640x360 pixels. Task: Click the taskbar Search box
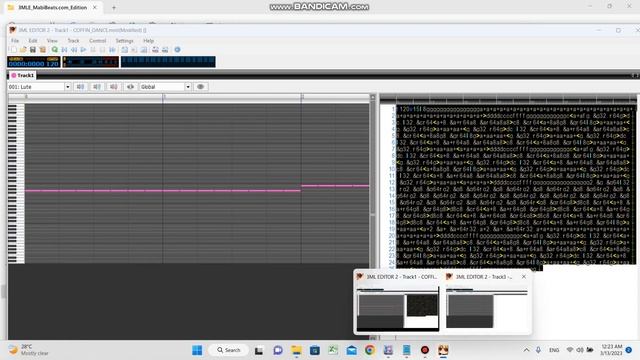(229, 350)
